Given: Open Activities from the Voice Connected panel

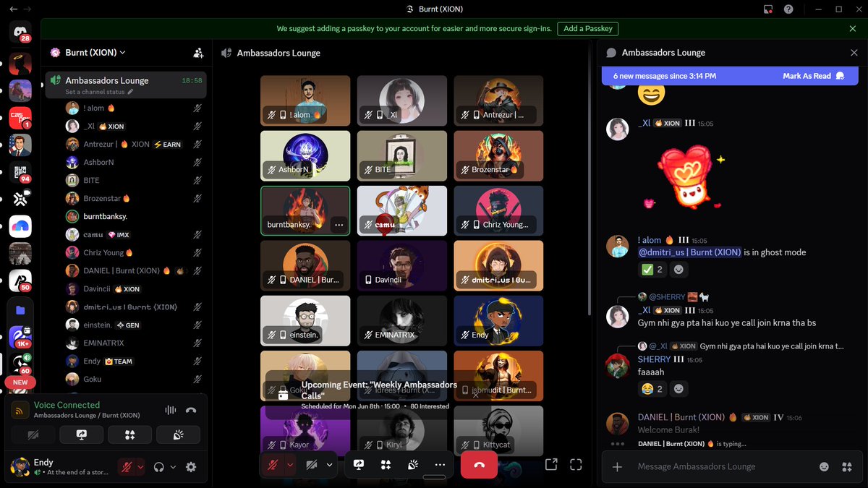Looking at the screenshot, I should click(130, 435).
